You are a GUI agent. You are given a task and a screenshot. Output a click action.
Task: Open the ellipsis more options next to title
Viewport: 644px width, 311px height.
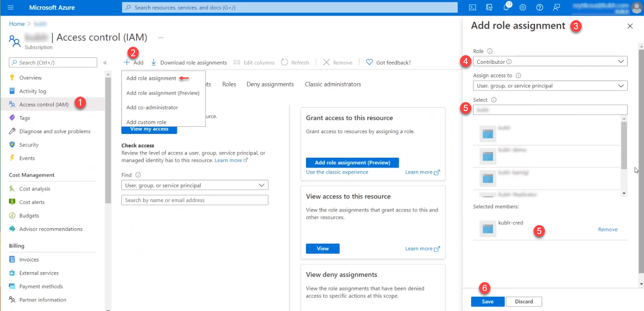[x=161, y=38]
